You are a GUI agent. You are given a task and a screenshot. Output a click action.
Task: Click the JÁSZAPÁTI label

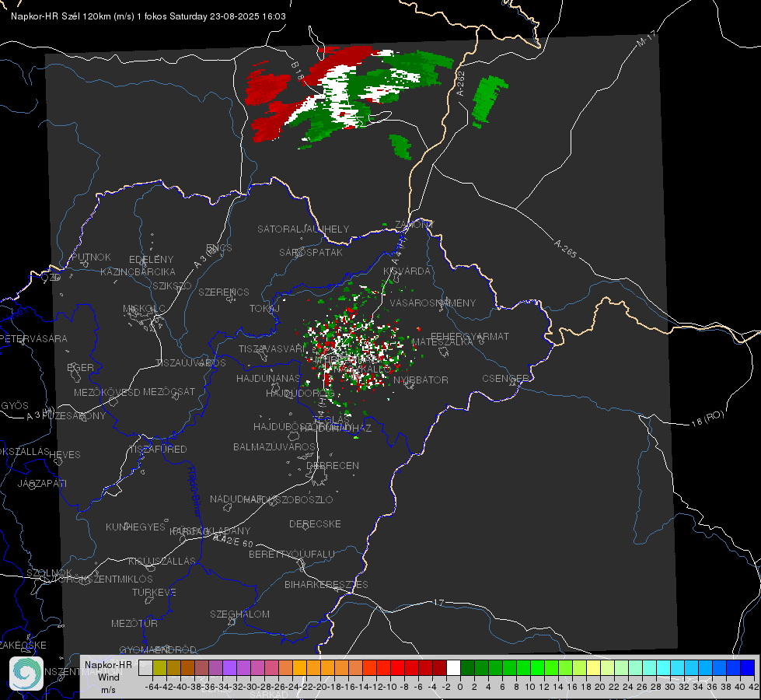coord(42,483)
